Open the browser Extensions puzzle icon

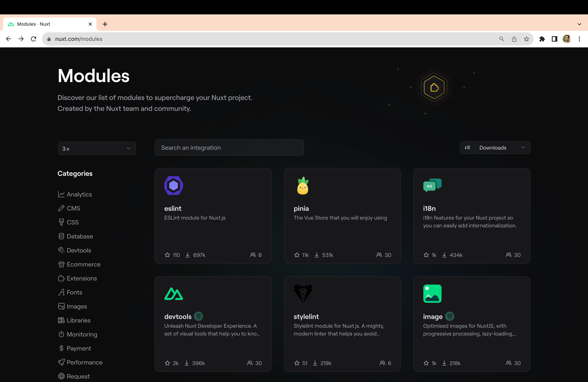[542, 39]
